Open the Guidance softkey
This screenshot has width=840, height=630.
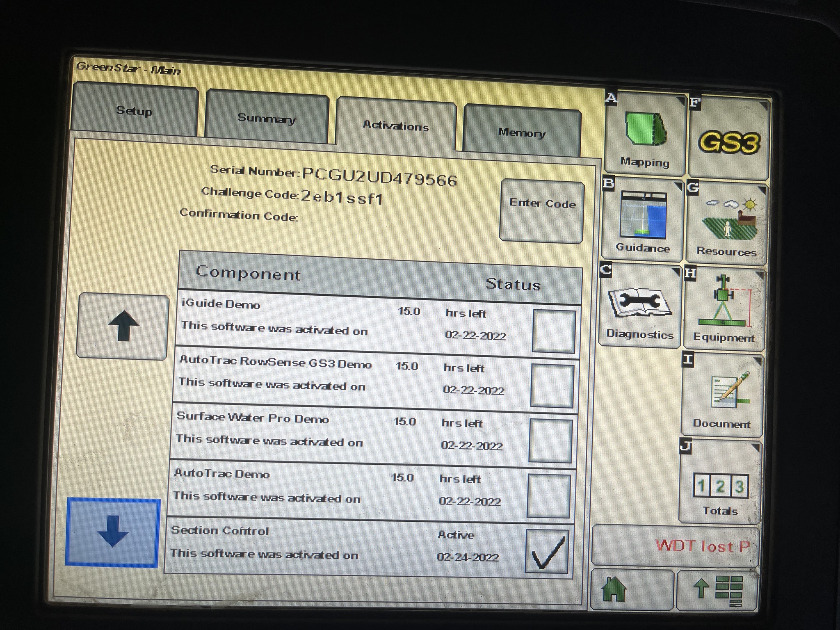[x=642, y=219]
